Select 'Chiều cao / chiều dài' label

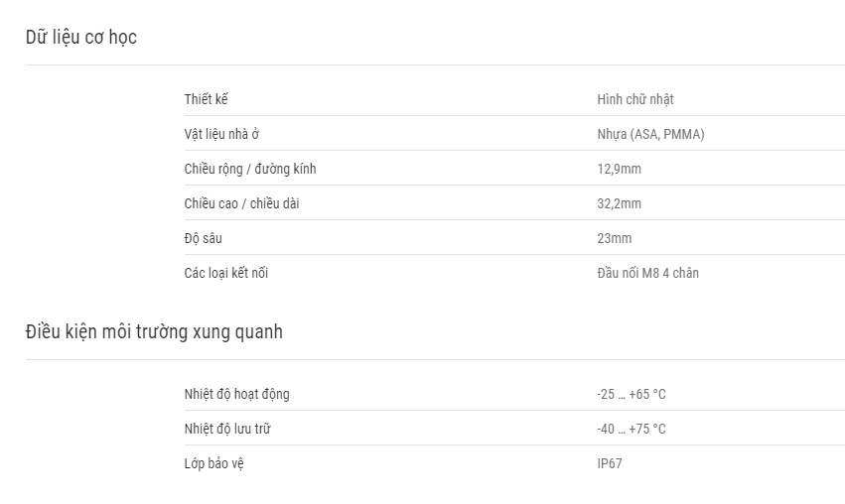coord(241,203)
